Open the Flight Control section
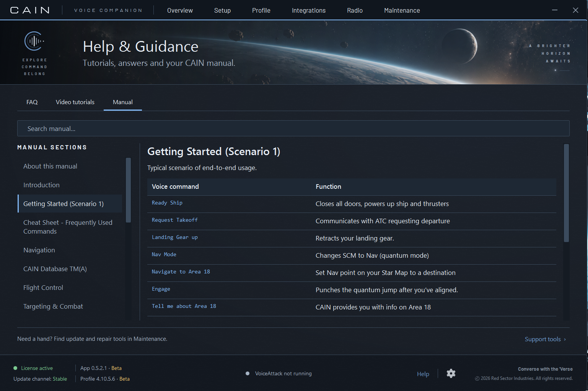Screen dimensions: 588x391 tap(70, 288)
